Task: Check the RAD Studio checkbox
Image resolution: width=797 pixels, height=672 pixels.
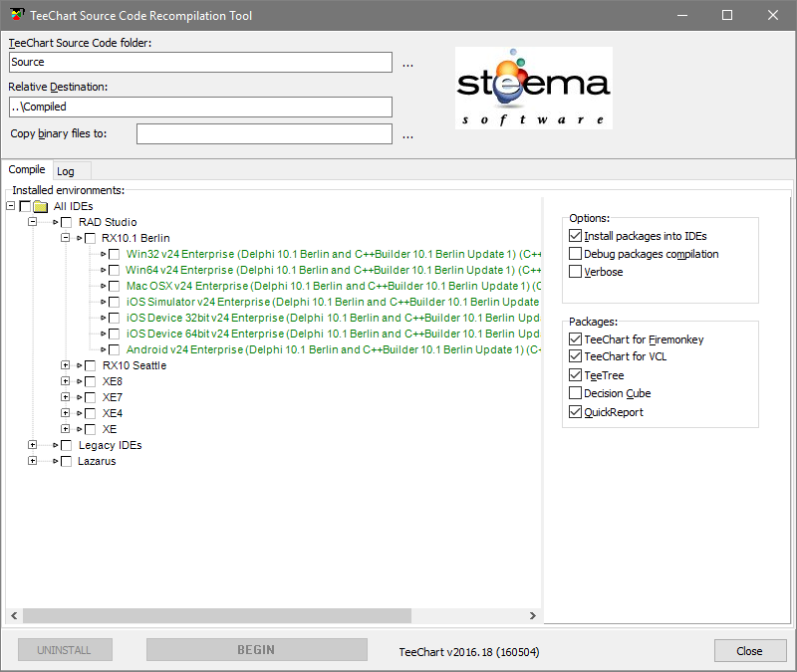Action: 66,222
